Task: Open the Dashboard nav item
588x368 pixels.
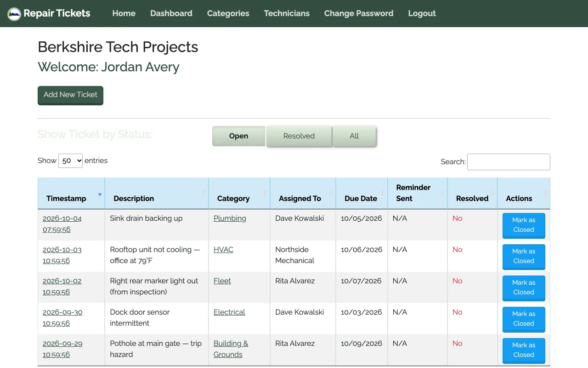Action: [171, 13]
